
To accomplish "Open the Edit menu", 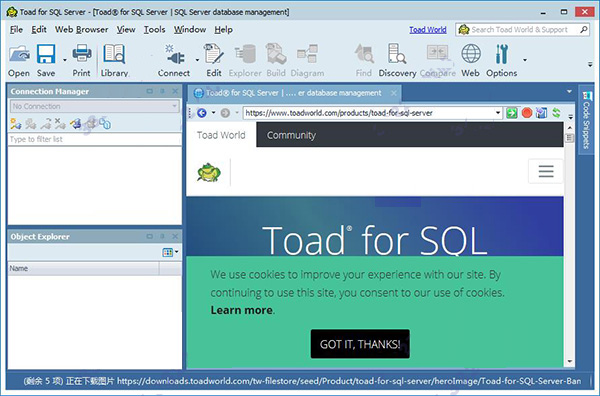I will [39, 29].
